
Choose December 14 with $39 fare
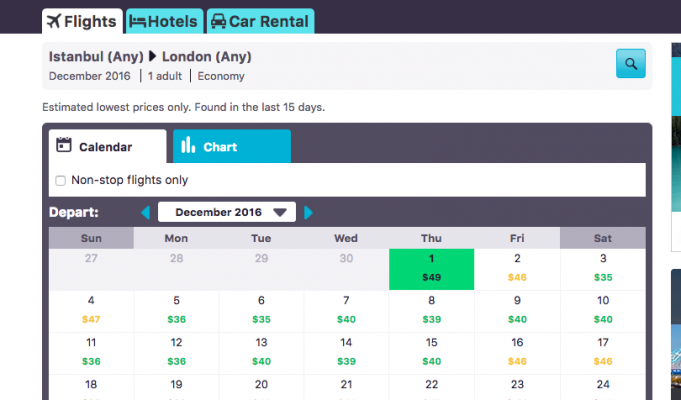[346, 351]
